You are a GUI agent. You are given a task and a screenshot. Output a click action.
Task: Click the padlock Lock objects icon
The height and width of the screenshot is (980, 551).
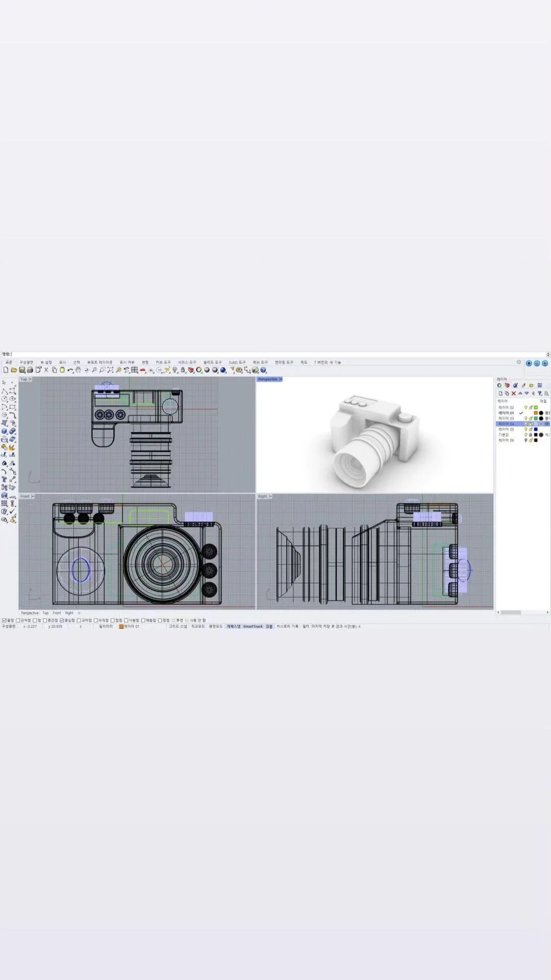coord(183,370)
